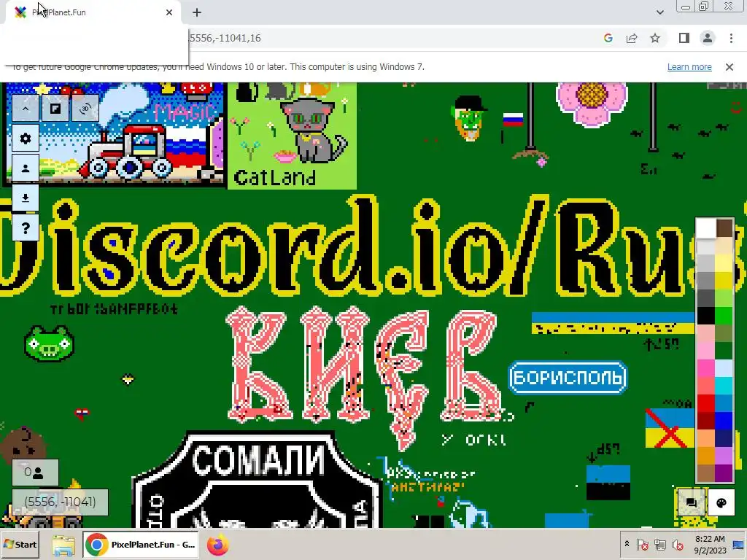Follow the Learn more link

pos(689,66)
